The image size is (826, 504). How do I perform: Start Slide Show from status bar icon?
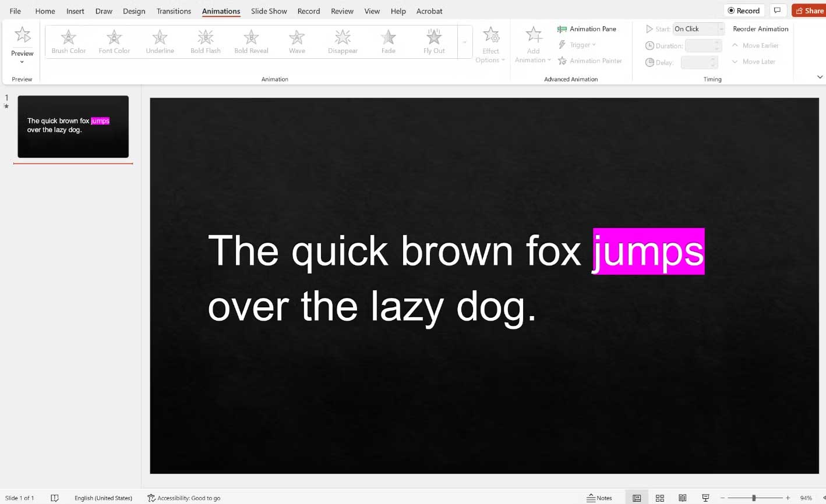[705, 498]
